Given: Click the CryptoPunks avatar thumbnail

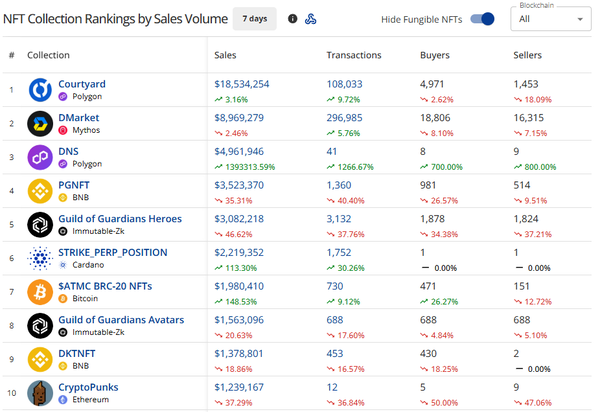Looking at the screenshot, I should (x=40, y=393).
